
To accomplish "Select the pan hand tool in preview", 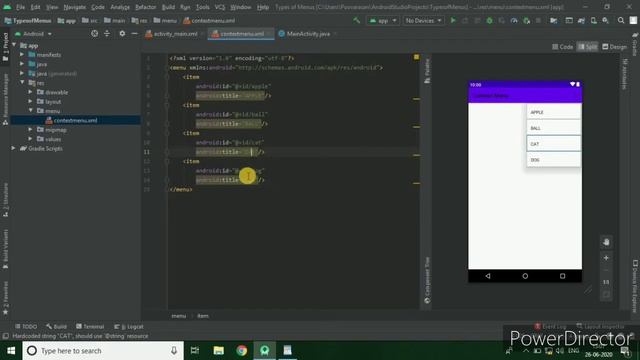I will point(606,242).
